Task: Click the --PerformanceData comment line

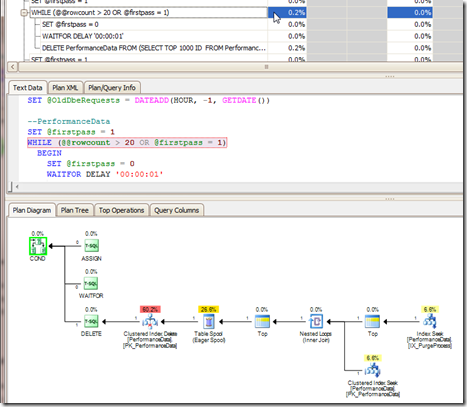Action: click(69, 121)
